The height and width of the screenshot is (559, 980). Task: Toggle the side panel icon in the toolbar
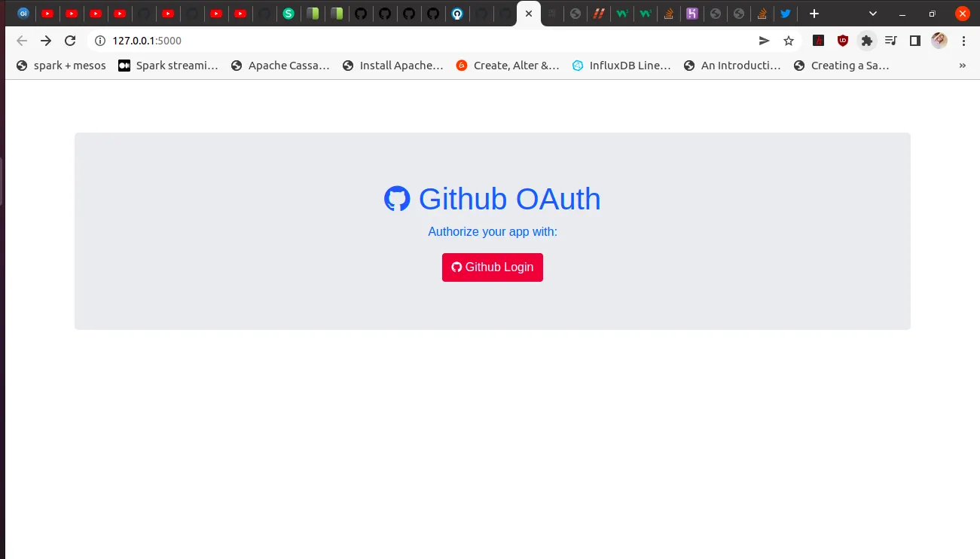coord(914,41)
